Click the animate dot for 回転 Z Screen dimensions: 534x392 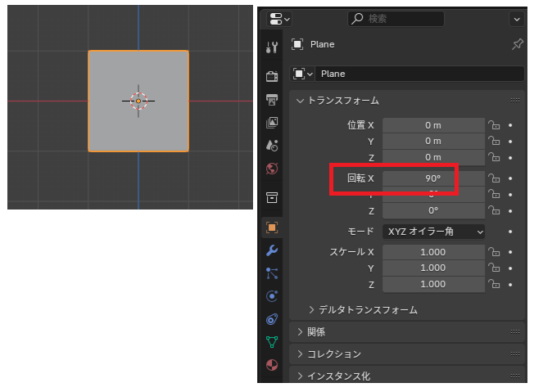coord(510,211)
